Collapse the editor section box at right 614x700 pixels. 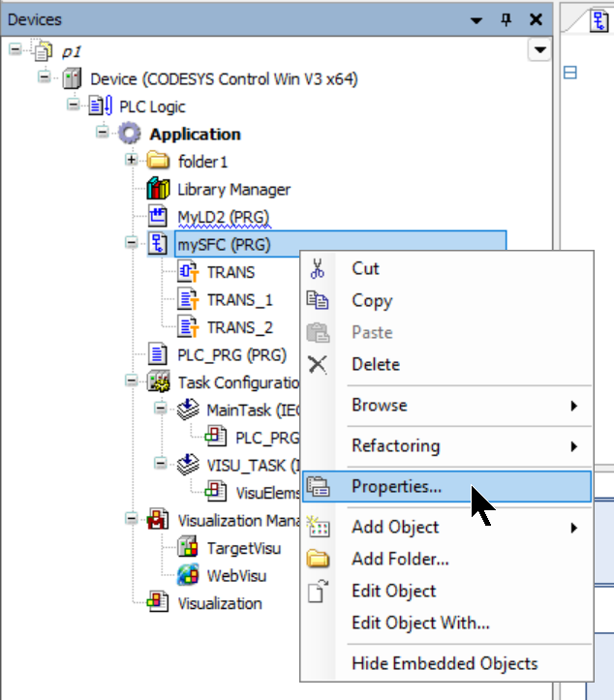pos(570,73)
